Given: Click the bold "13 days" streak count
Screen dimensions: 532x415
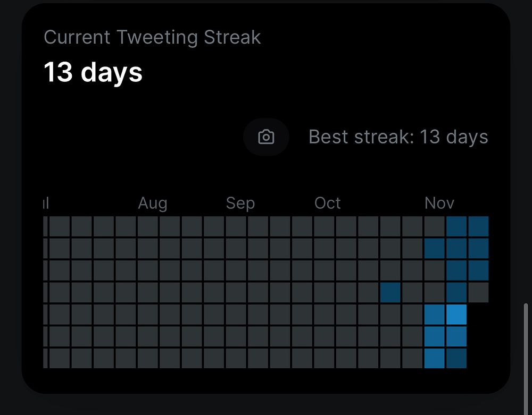Looking at the screenshot, I should coord(93,72).
